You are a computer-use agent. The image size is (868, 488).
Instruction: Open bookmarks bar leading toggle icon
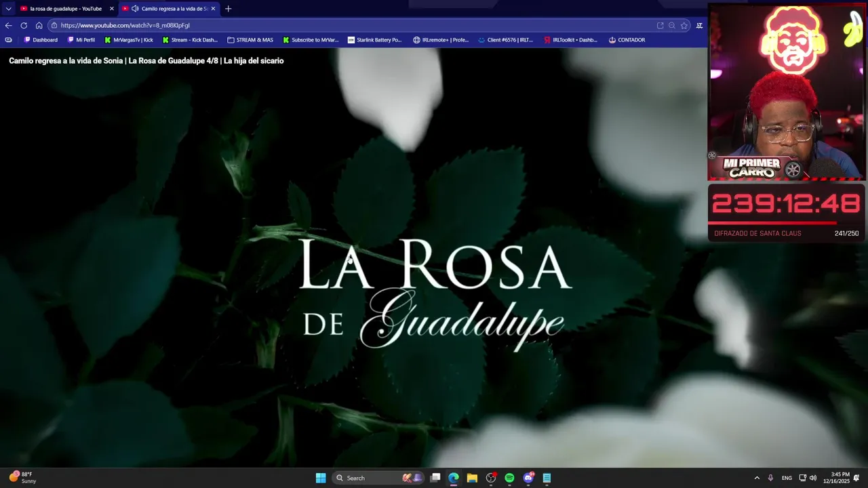[x=8, y=40]
